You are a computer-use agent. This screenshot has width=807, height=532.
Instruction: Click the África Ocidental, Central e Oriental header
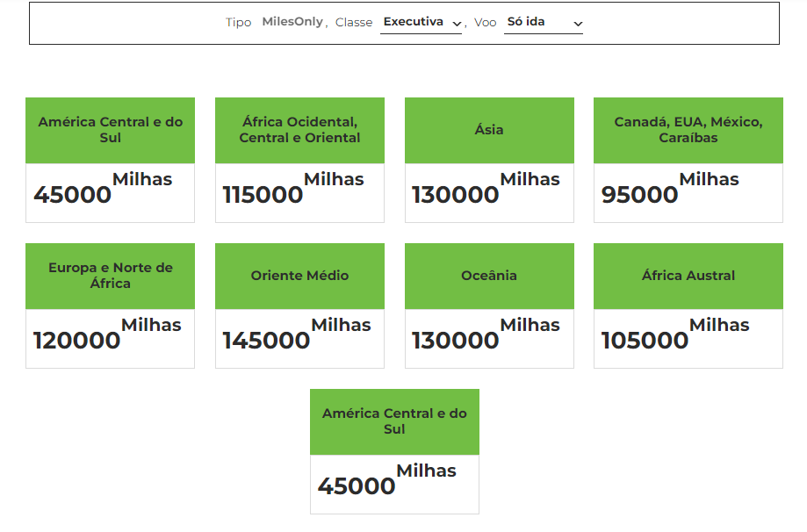299,129
